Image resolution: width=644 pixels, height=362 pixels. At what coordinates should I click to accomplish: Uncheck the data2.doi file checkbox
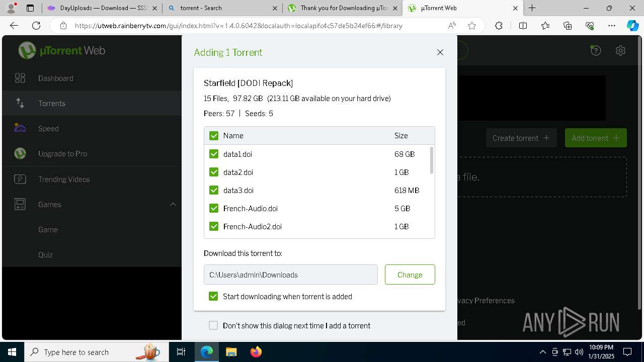coord(214,172)
